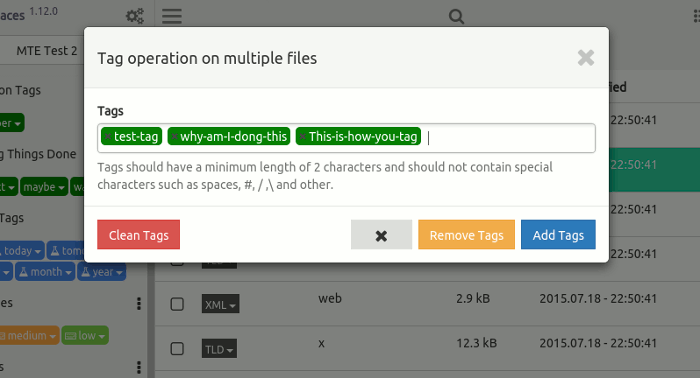Image resolution: width=700 pixels, height=378 pixels.
Task: Click the 2.9 kB size cell
Action: click(x=473, y=298)
